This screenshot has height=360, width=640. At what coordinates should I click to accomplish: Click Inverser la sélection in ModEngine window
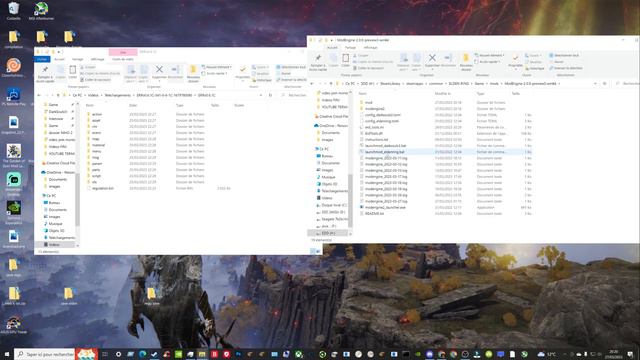point(566,68)
